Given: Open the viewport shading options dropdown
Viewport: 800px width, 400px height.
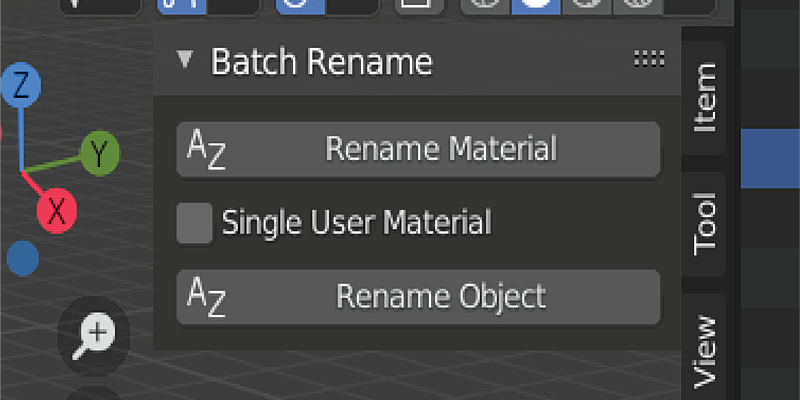Looking at the screenshot, I should 690,7.
